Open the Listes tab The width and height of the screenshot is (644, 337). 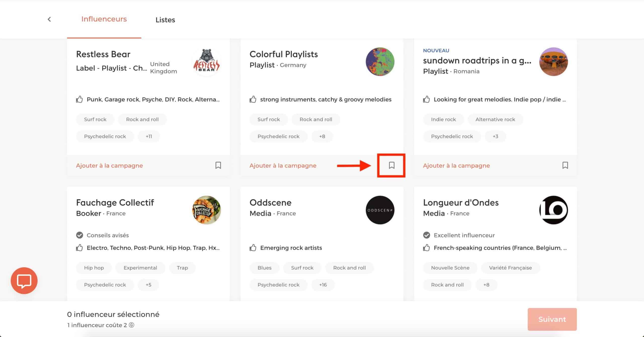(x=165, y=20)
